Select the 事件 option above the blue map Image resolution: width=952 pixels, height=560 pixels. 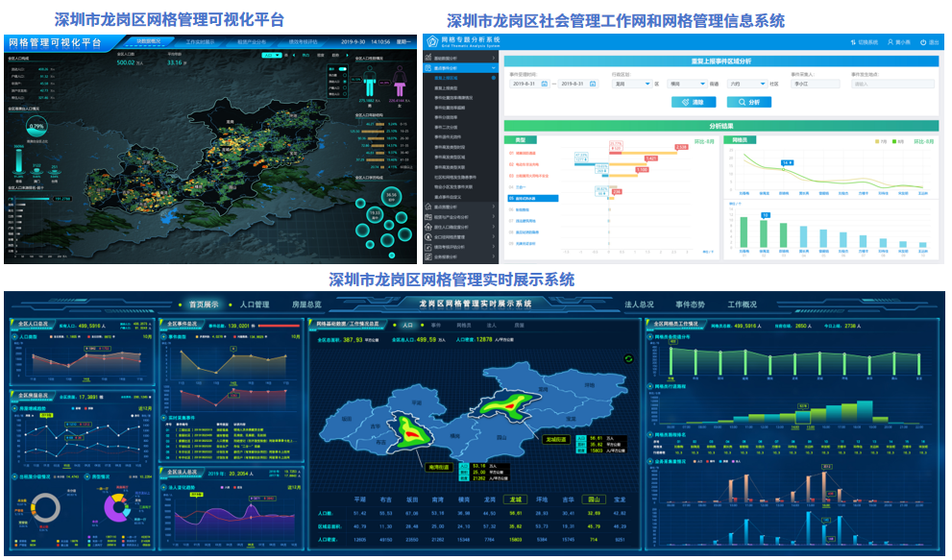[436, 326]
